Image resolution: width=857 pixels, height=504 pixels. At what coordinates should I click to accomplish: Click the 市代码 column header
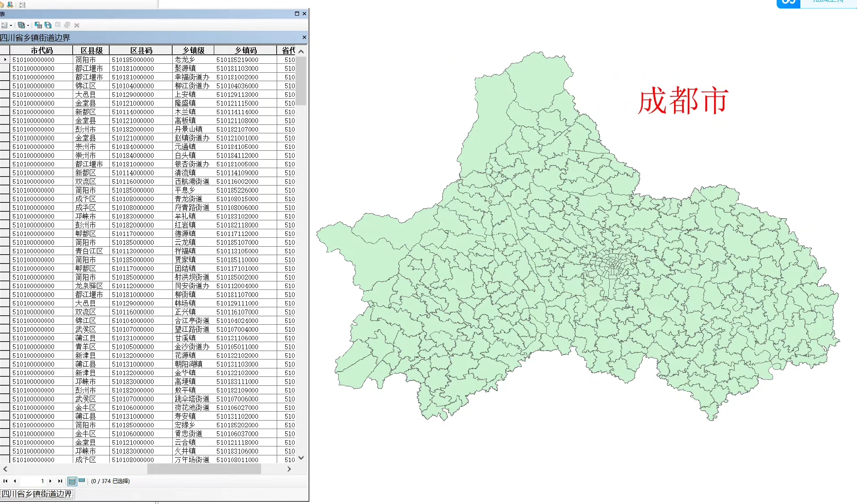(x=41, y=50)
